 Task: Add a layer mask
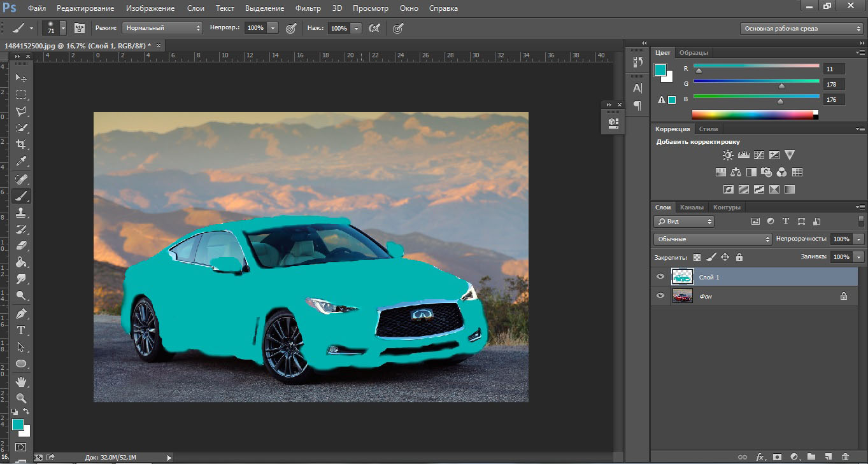pos(777,457)
